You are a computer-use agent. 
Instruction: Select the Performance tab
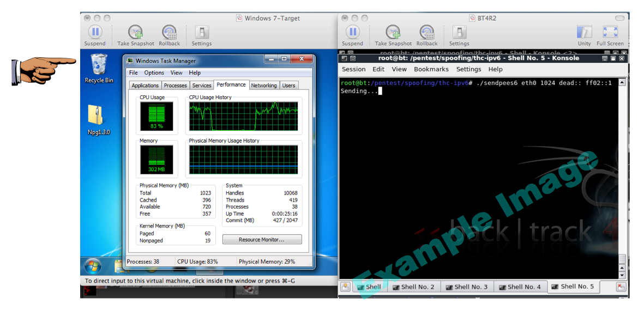tap(231, 84)
